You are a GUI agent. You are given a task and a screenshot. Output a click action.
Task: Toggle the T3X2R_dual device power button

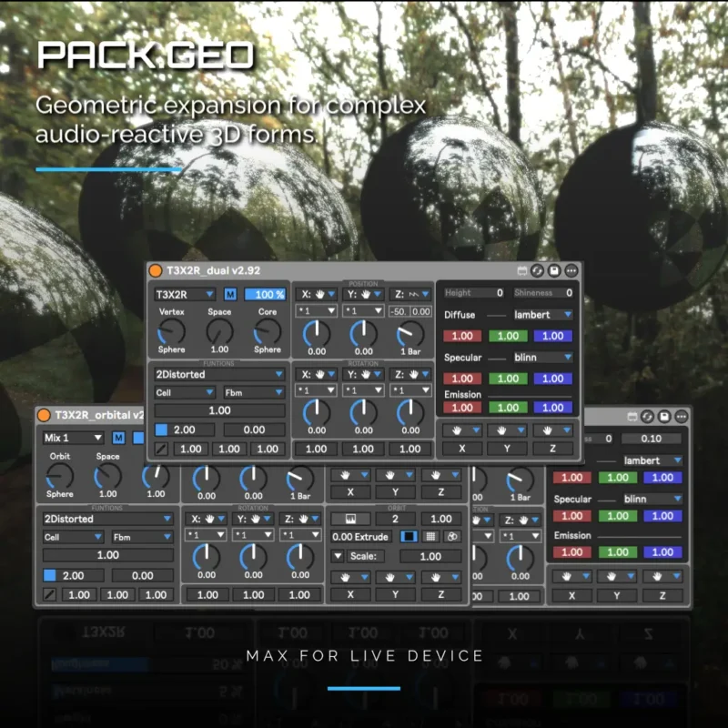point(155,270)
